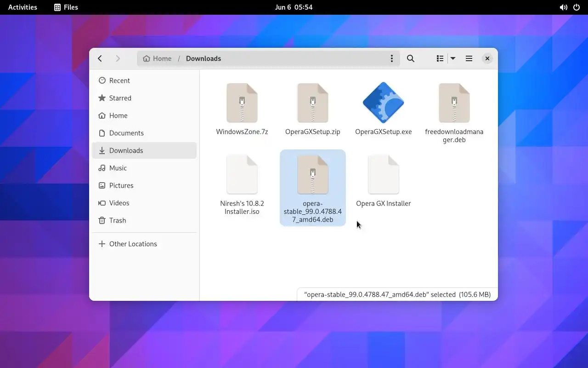Open Other Locations in the sidebar

tap(144, 244)
